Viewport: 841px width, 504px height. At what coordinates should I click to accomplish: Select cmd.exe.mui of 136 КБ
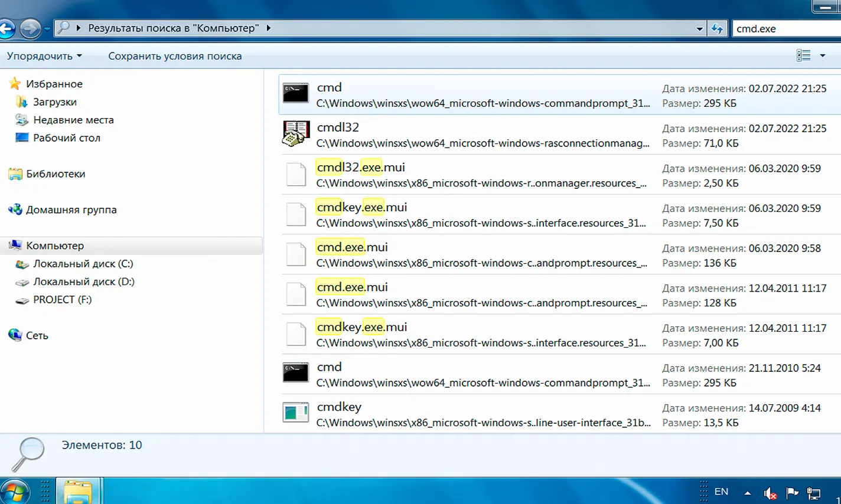(560, 254)
